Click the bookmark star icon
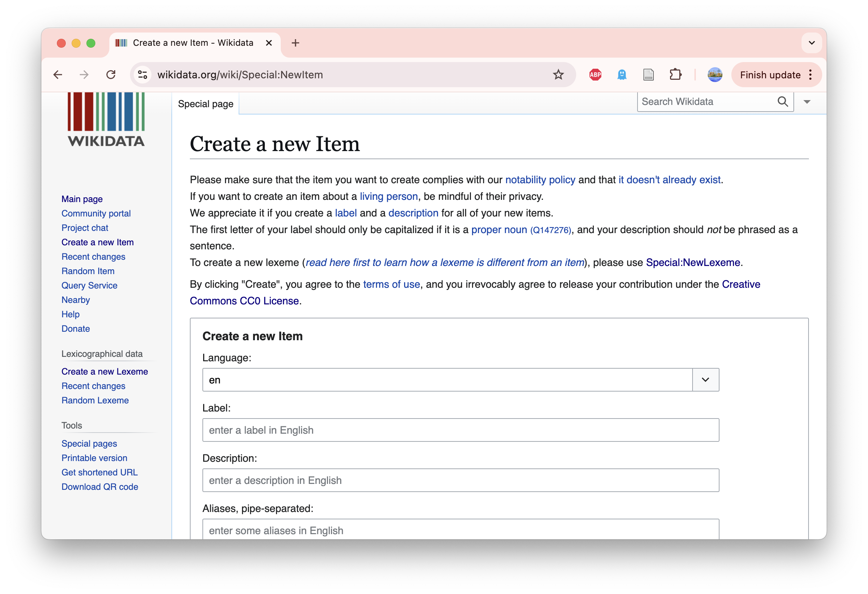This screenshot has width=868, height=594. coord(558,75)
